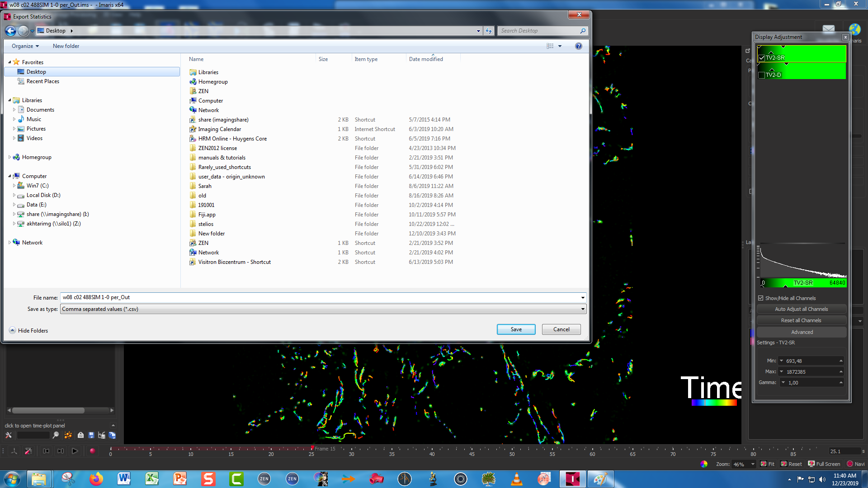This screenshot has height=488, width=868.
Task: Click the color wheel icon in the status bar
Action: point(704,464)
